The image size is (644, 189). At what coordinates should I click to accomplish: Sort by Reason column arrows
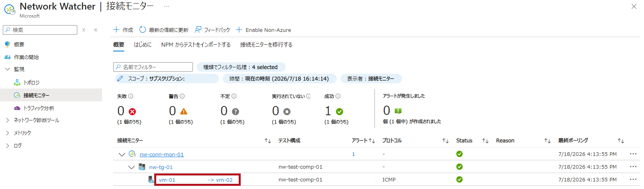tap(548, 141)
